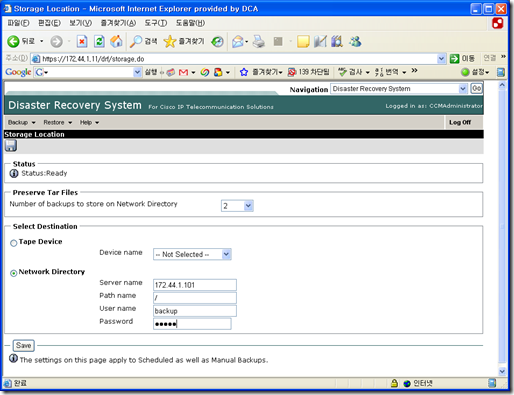Click the page scrollbar down arrow
The image size is (514, 395).
(x=502, y=371)
